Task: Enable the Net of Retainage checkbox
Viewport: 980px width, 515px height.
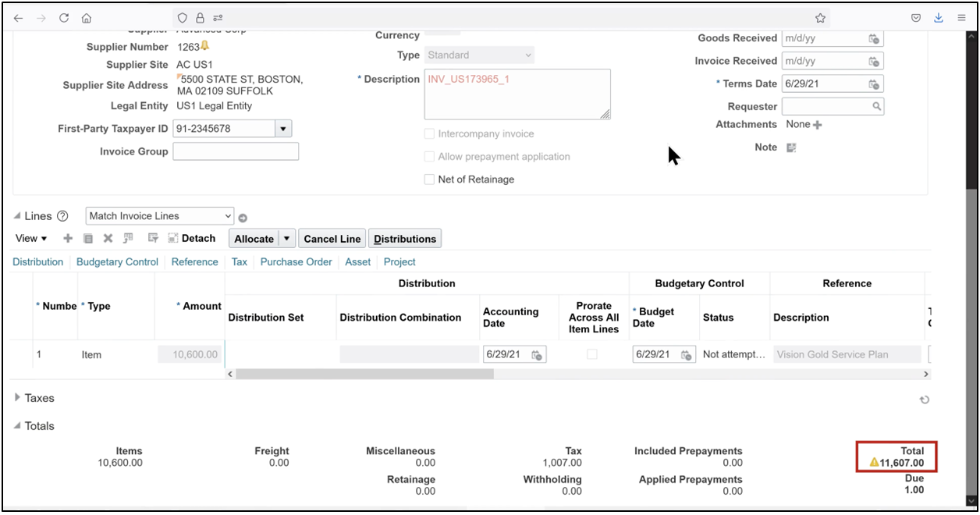Action: (429, 179)
